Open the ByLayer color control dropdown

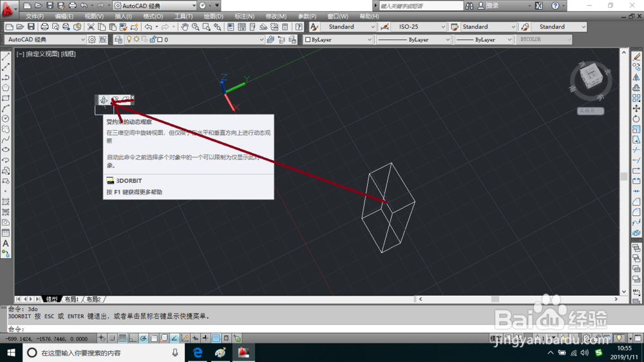tap(339, 39)
